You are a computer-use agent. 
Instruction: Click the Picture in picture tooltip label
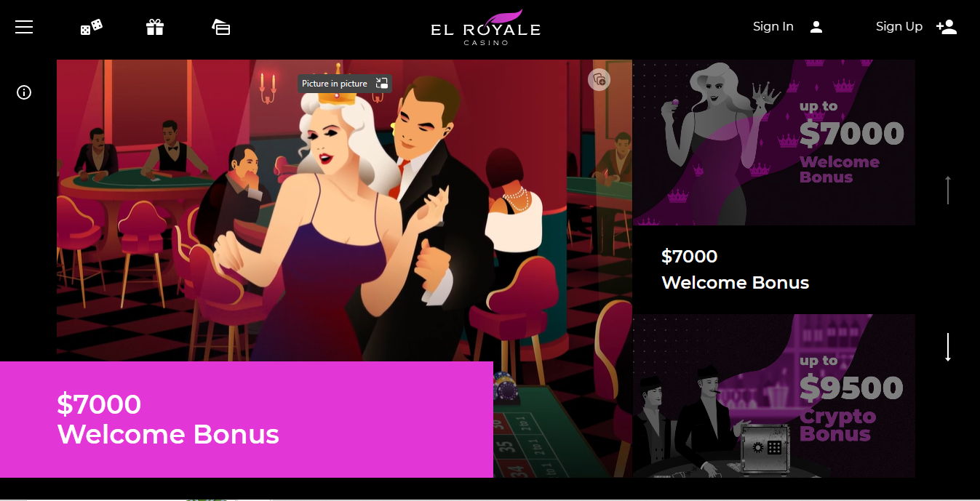pyautogui.click(x=335, y=84)
